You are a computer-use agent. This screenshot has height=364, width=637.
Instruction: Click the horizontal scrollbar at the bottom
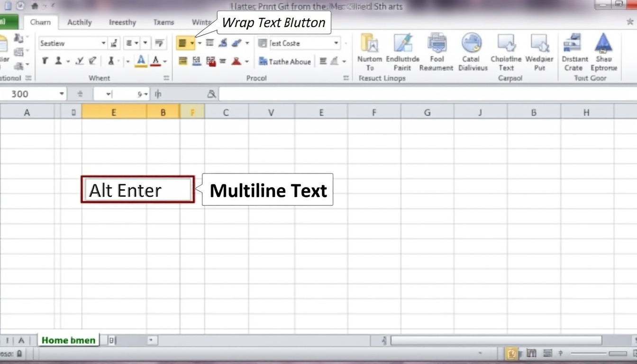coord(496,340)
